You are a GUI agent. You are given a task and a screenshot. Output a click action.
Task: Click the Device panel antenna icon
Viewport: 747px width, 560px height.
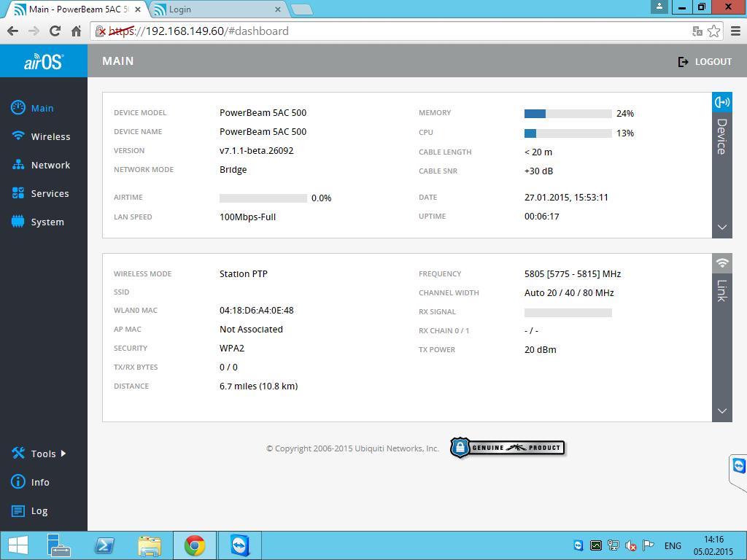(x=722, y=102)
